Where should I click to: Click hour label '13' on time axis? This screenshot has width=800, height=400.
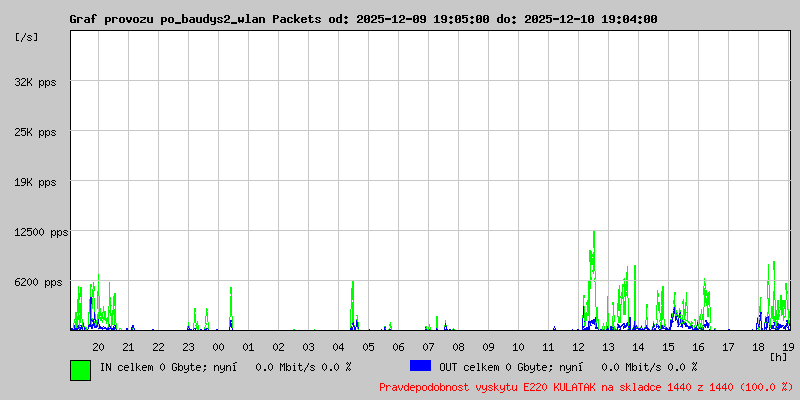click(x=608, y=347)
